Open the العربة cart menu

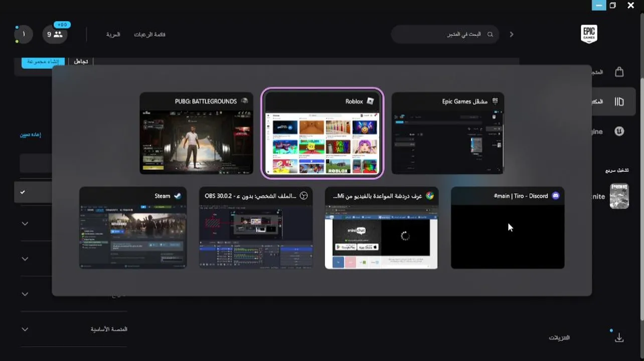tap(113, 35)
